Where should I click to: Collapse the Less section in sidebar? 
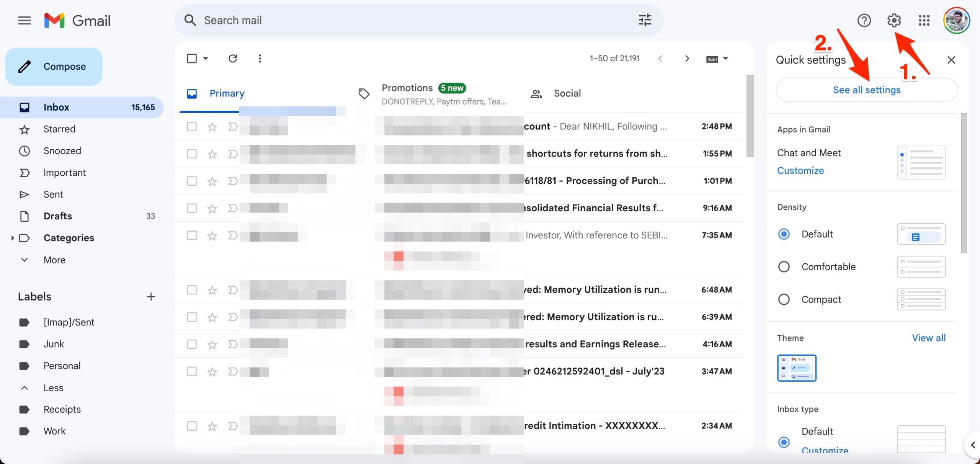[24, 387]
